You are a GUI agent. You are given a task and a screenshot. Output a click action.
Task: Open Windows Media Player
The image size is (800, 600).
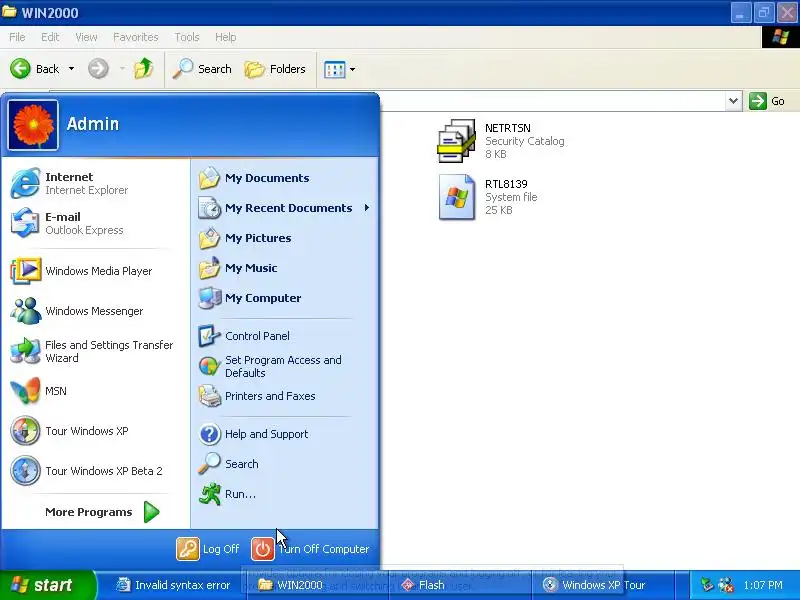click(95, 271)
